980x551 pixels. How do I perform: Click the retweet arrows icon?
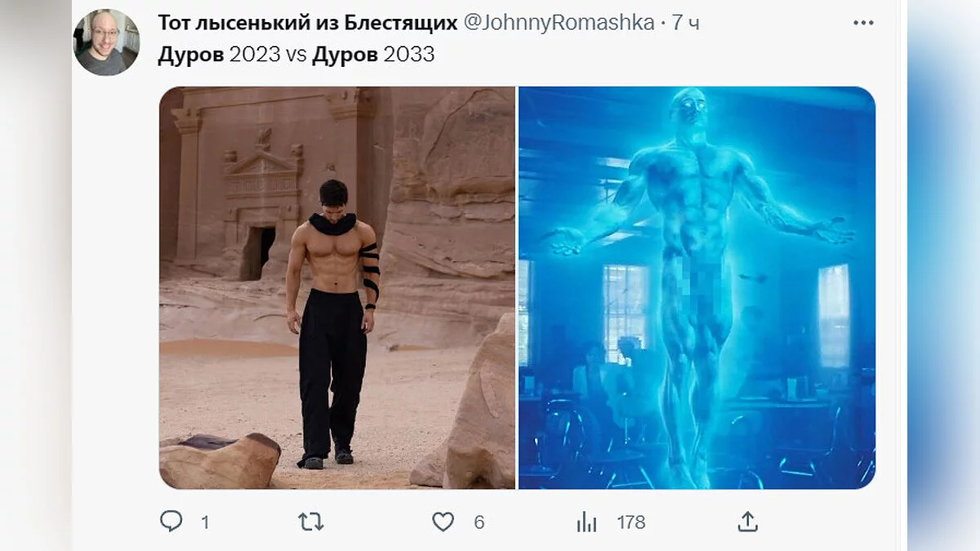point(311,522)
